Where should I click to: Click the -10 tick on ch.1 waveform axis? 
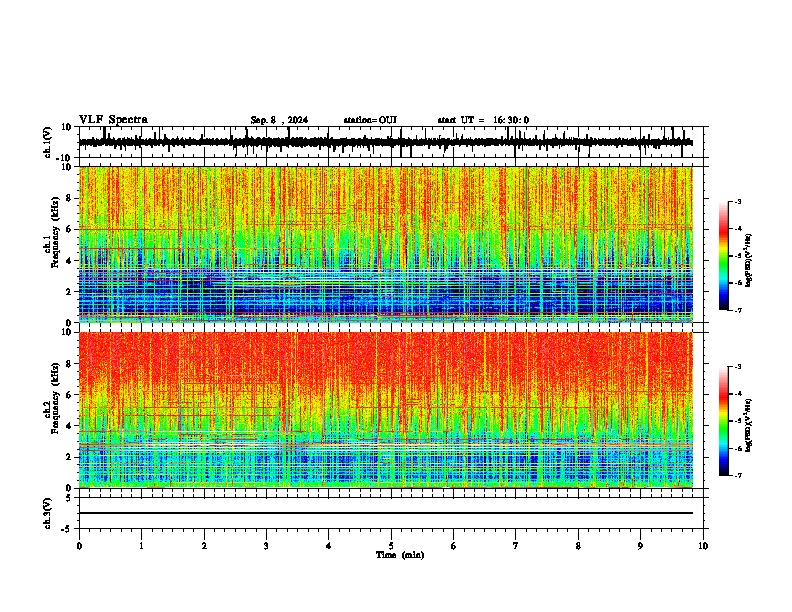point(64,158)
